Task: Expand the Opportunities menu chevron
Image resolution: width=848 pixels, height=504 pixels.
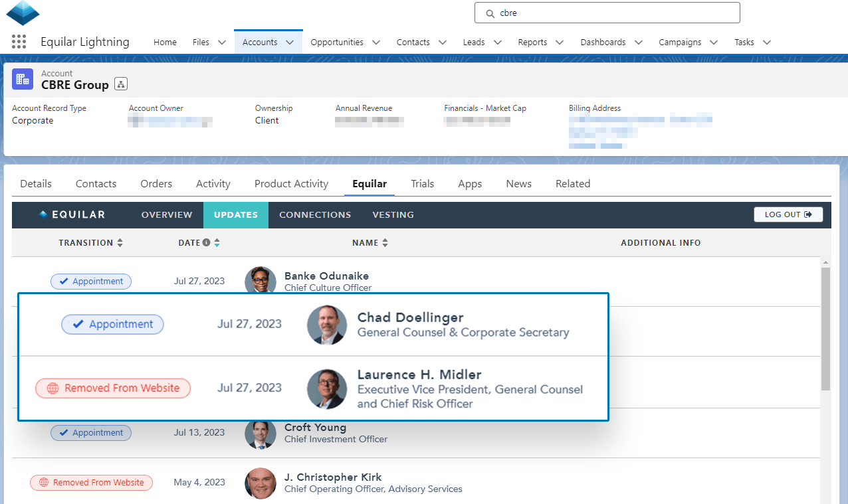Action: pyautogui.click(x=376, y=42)
